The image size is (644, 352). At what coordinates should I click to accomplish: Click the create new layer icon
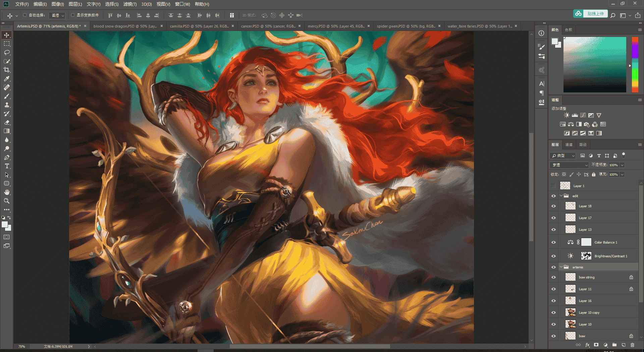[x=623, y=345]
